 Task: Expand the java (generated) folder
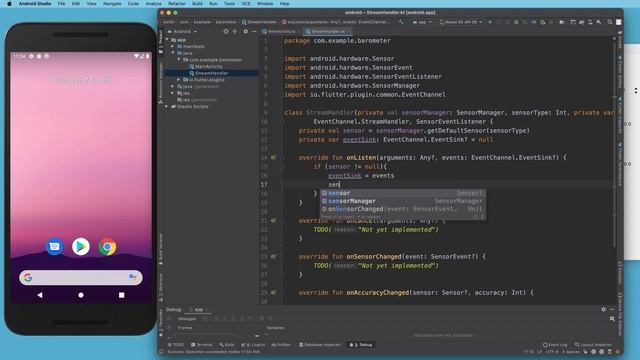click(x=173, y=87)
